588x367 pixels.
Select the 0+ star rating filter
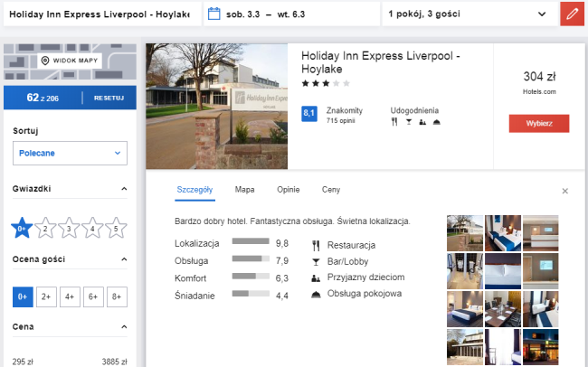point(22,228)
